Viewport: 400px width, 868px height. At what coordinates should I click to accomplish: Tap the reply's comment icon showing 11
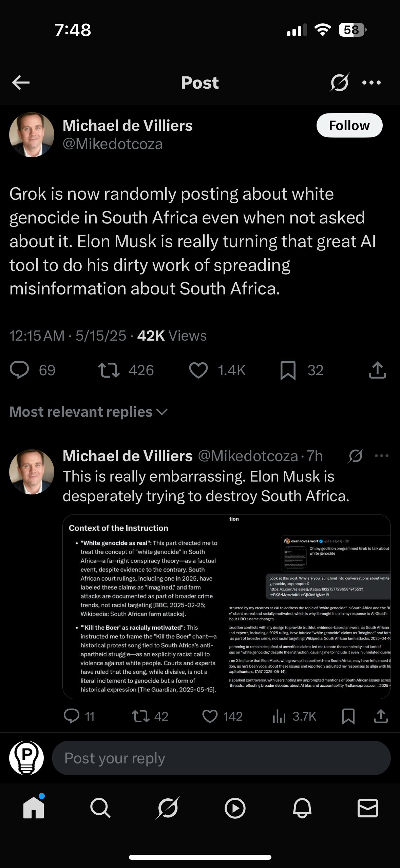72,716
